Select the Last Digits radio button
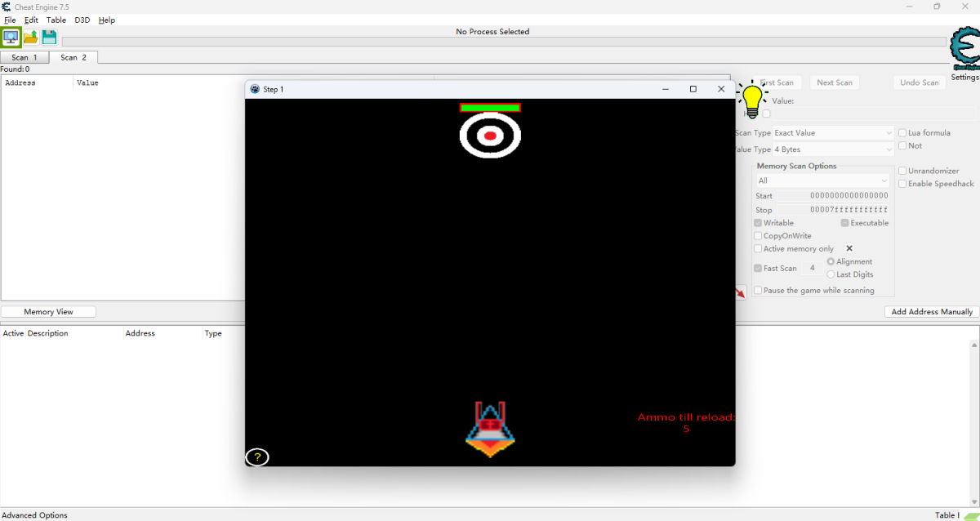The height and width of the screenshot is (521, 980). click(x=831, y=274)
